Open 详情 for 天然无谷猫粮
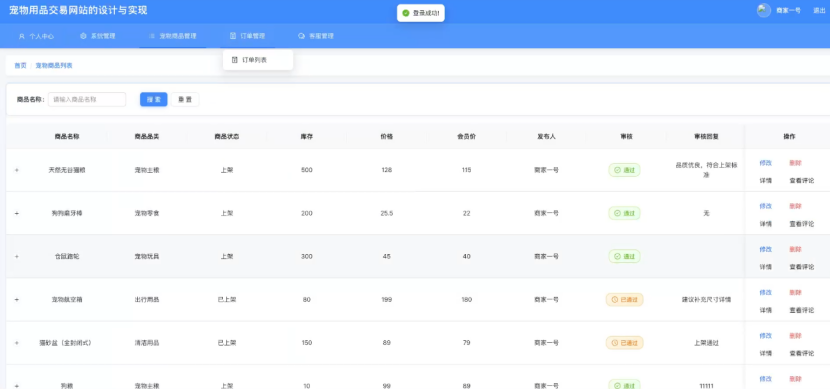The height and width of the screenshot is (389, 830). (765, 180)
